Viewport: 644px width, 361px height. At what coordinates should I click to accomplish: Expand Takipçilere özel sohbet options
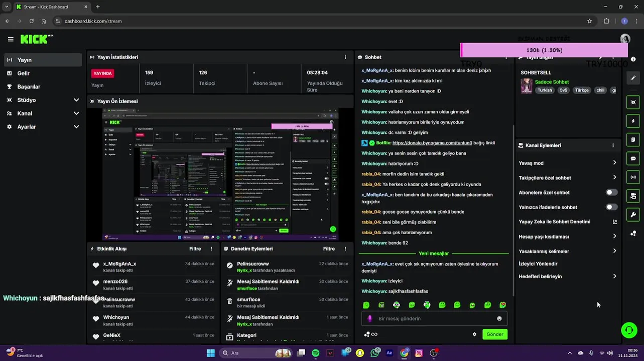pyautogui.click(x=568, y=177)
